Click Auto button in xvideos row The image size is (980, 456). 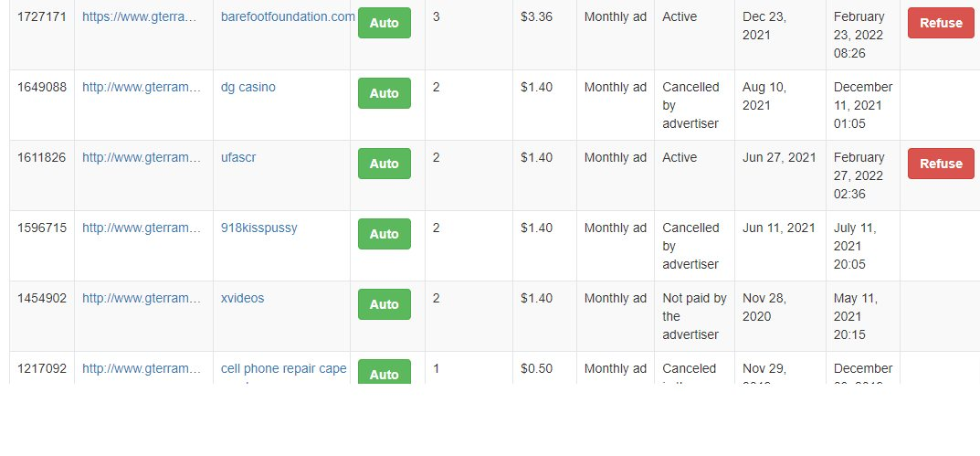[x=385, y=304]
